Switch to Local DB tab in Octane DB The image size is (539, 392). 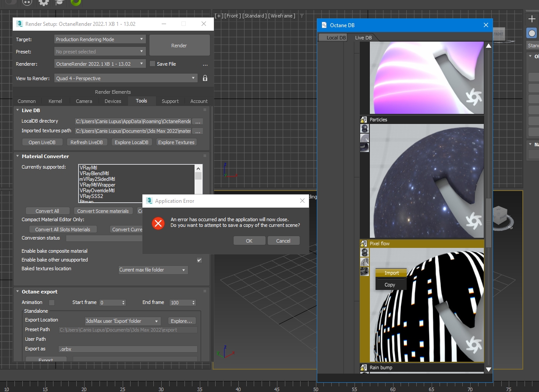click(333, 38)
